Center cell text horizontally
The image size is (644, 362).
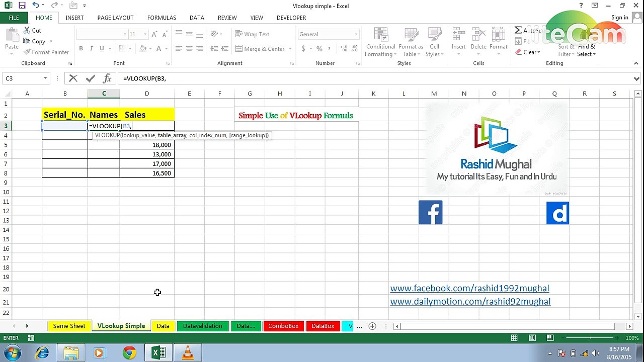189,49
